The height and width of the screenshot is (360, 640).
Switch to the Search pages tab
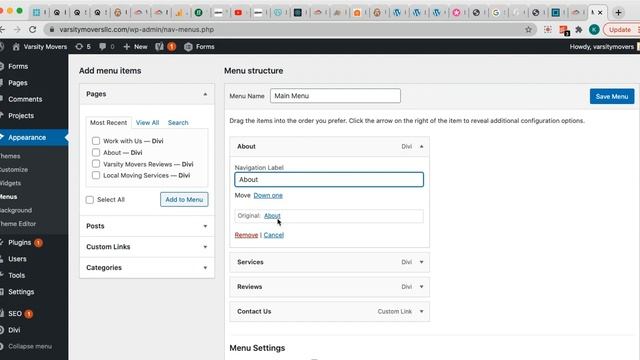(x=178, y=122)
